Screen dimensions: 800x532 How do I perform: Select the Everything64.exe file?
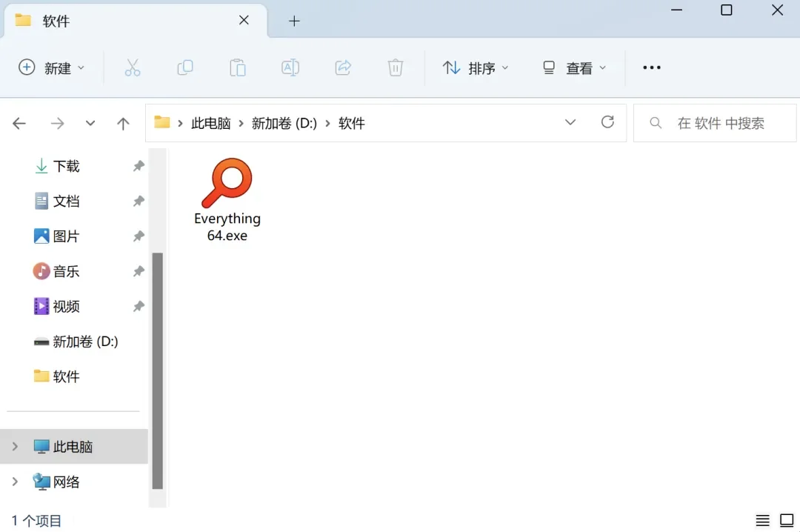click(x=227, y=200)
